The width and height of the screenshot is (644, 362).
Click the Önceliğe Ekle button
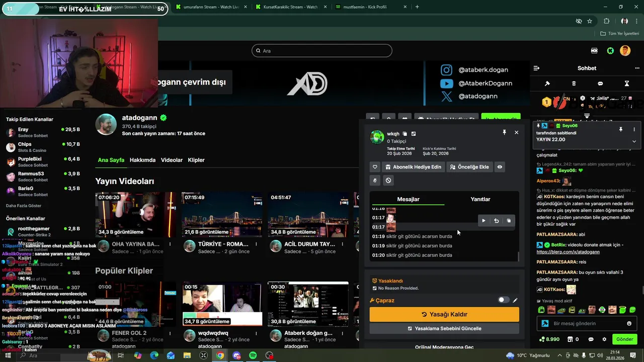point(469,167)
